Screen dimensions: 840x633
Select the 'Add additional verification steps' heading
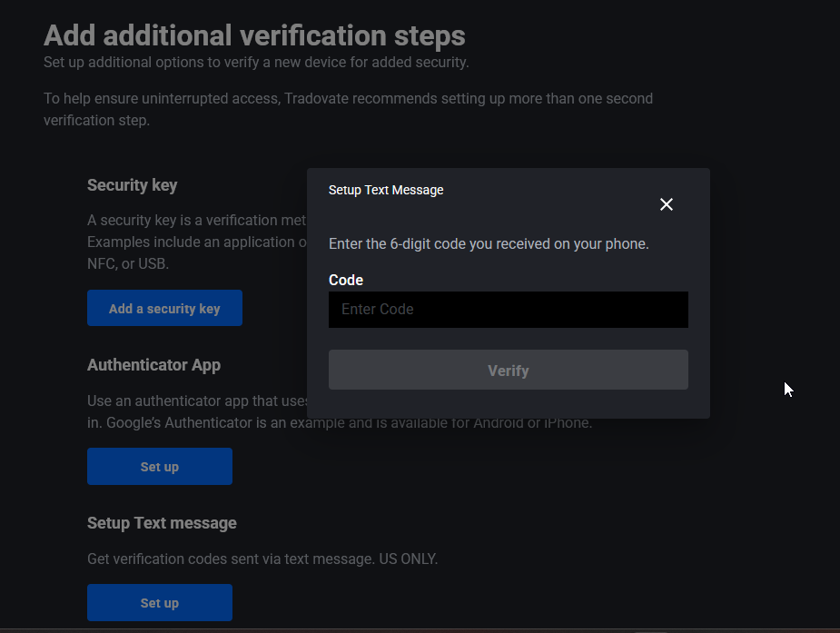254,35
